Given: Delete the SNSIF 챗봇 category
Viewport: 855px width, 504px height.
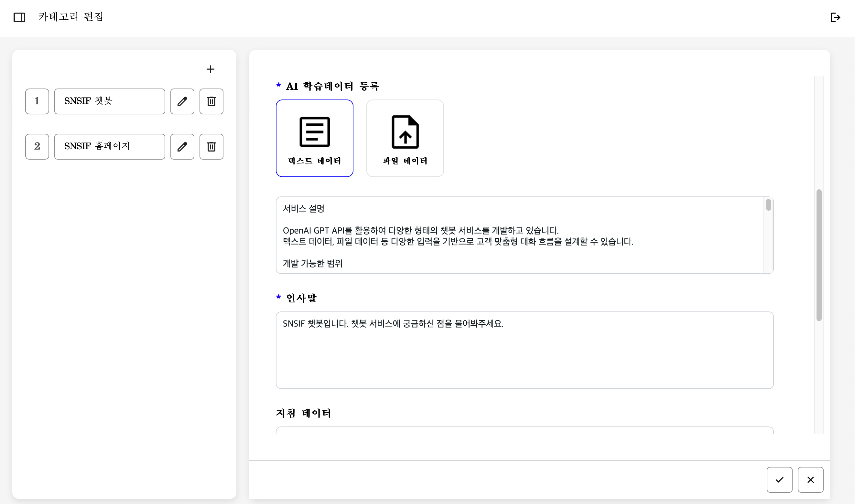Looking at the screenshot, I should point(211,101).
